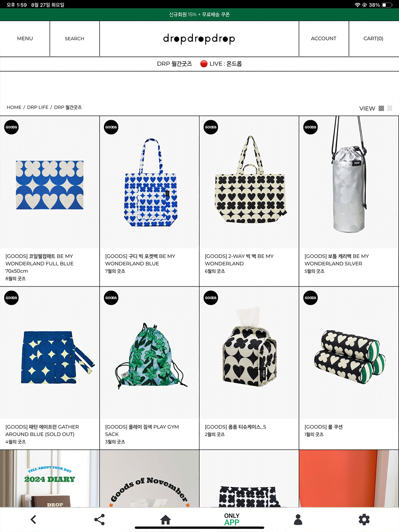Click the green new-member 15% coupon banner
The image size is (399, 532).
199,14
